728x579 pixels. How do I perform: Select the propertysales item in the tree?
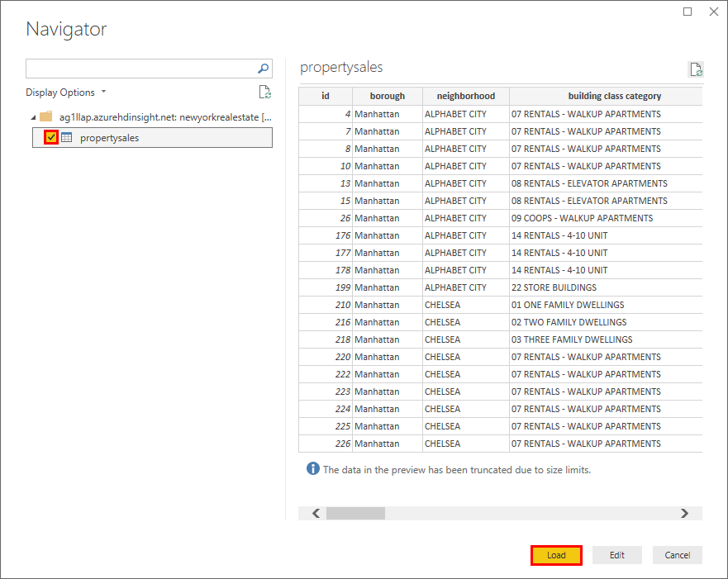(112, 137)
